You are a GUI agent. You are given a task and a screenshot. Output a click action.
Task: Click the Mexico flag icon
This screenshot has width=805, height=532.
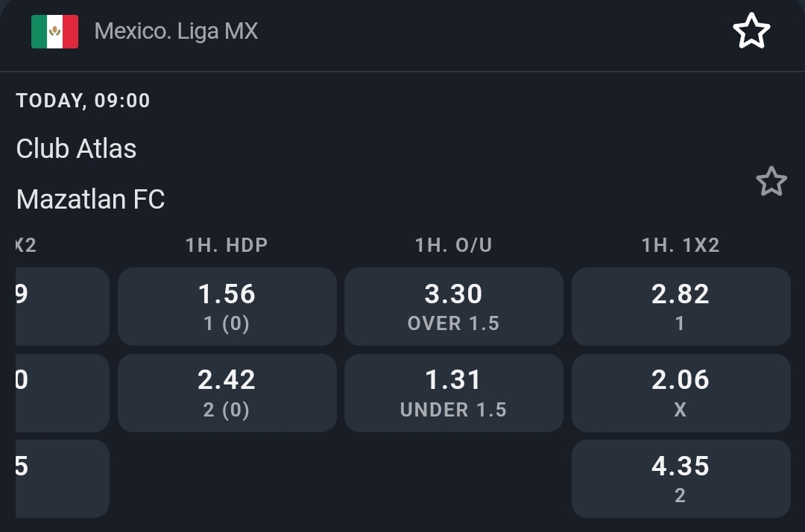(x=54, y=31)
